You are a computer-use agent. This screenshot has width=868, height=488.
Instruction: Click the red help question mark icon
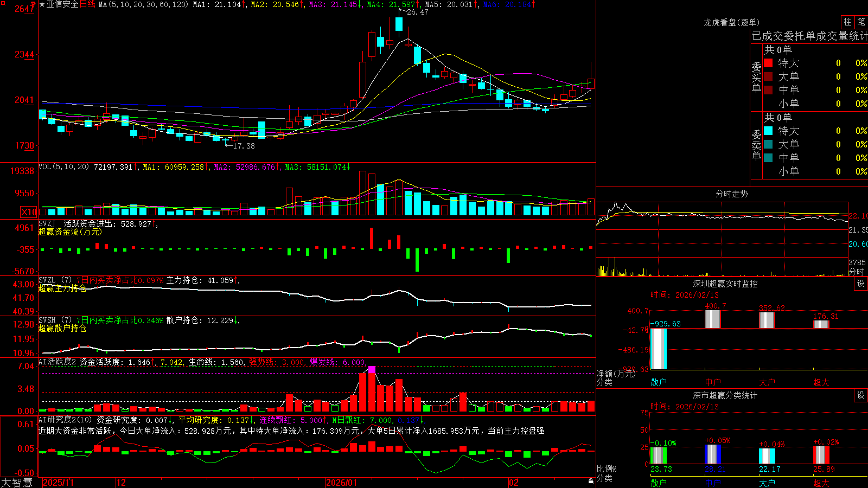pos(34,4)
